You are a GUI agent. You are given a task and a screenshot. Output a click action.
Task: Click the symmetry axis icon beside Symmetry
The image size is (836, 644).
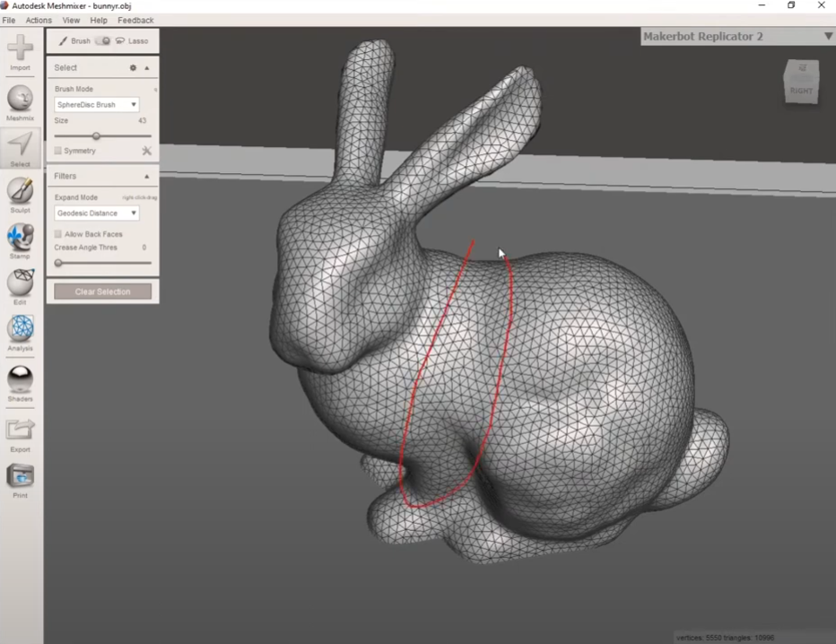click(x=146, y=151)
